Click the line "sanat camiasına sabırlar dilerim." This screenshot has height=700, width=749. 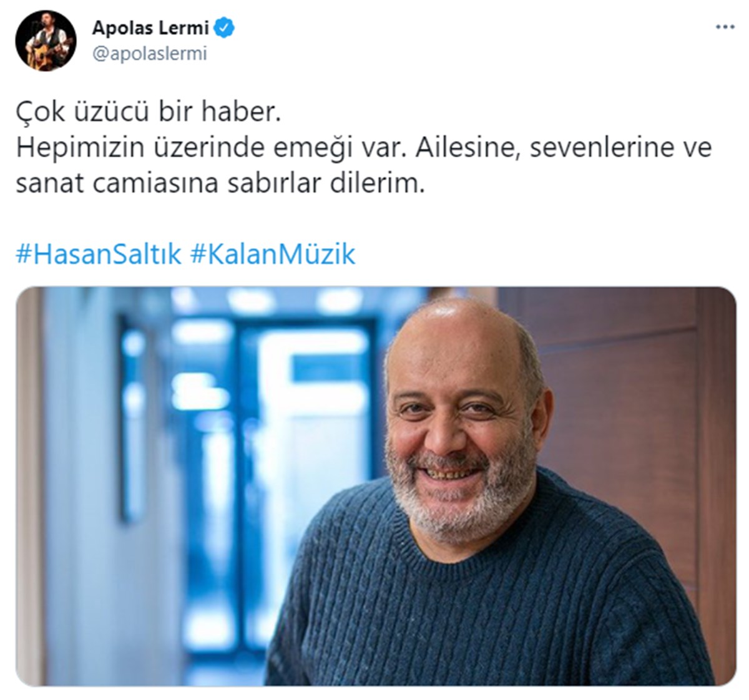(x=220, y=184)
